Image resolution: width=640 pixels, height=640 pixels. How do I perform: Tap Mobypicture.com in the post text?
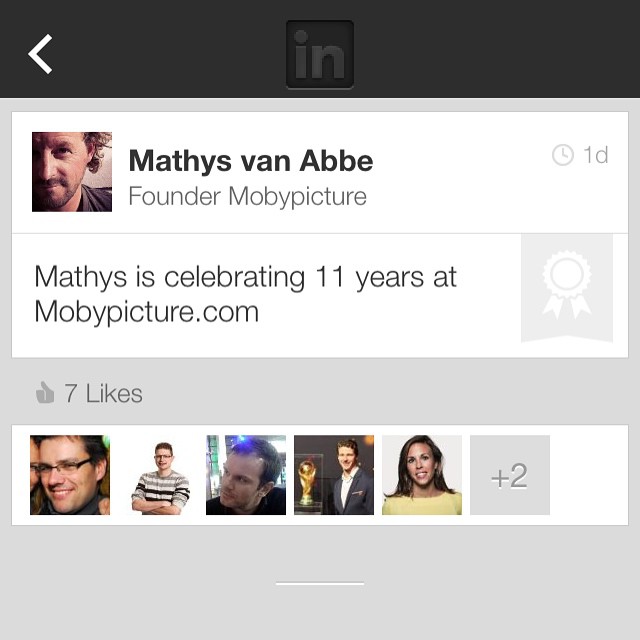pyautogui.click(x=147, y=311)
